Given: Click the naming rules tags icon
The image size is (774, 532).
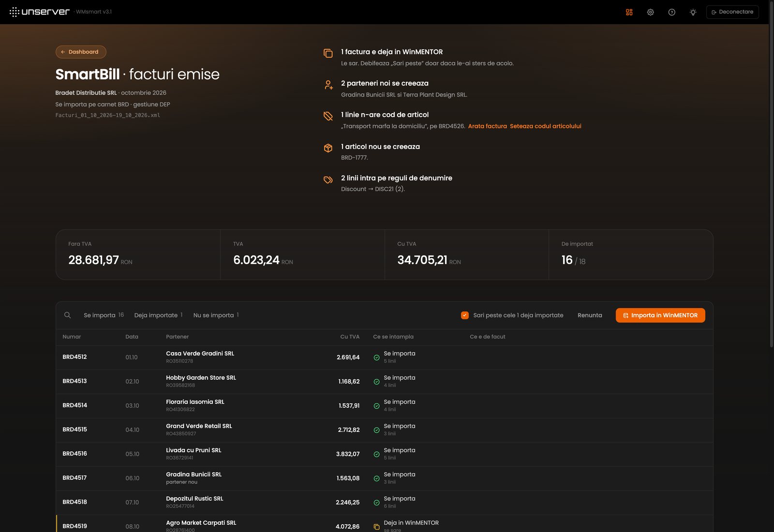Looking at the screenshot, I should (328, 179).
